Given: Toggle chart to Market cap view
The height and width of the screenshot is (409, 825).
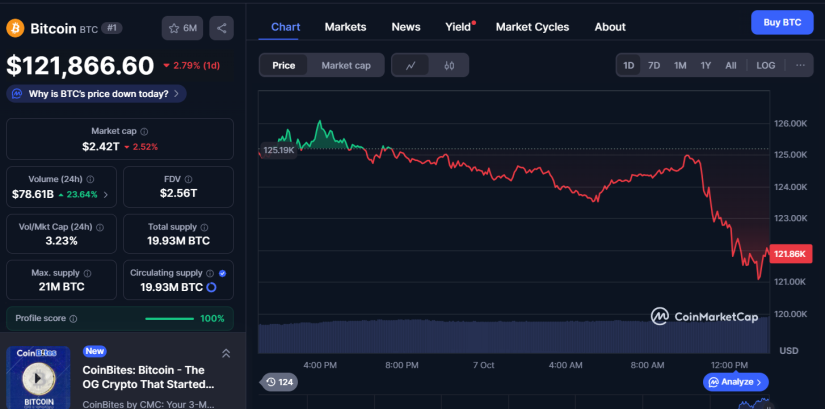Looking at the screenshot, I should pos(345,65).
